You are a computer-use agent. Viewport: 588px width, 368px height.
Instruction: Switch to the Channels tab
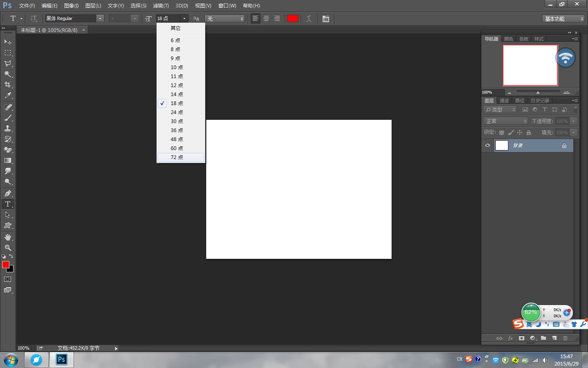click(504, 101)
